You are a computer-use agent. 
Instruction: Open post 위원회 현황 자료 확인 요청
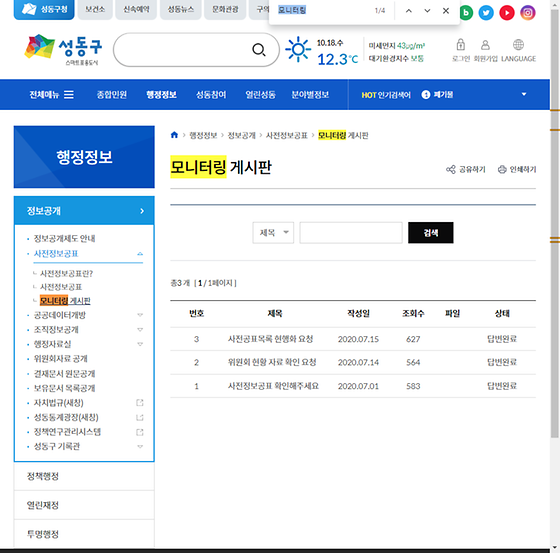tap(272, 362)
